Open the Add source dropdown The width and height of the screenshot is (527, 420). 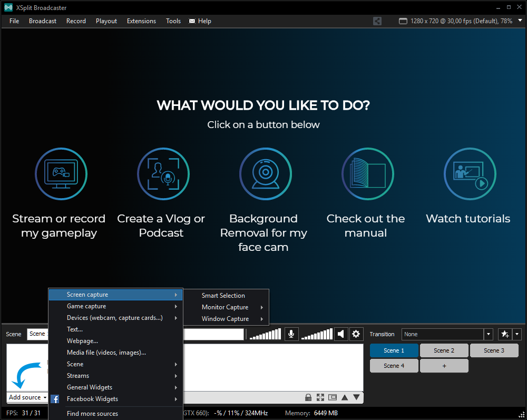27,397
